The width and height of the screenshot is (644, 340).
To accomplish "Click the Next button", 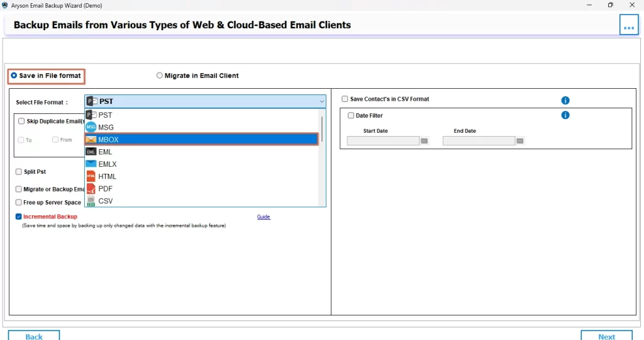I will (x=607, y=336).
